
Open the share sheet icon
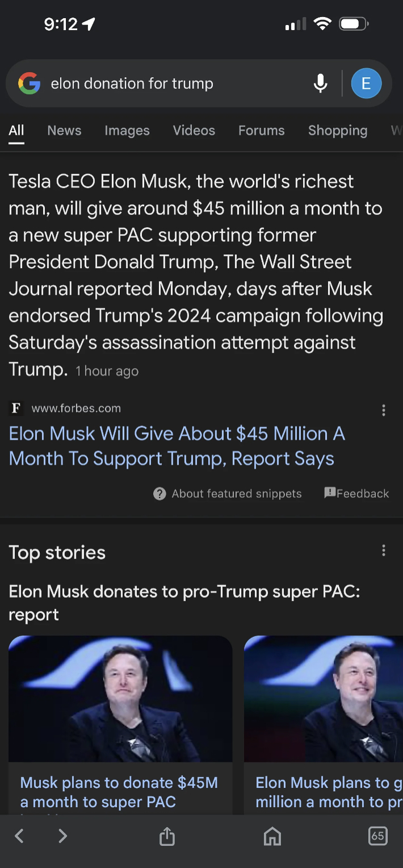pos(167,836)
